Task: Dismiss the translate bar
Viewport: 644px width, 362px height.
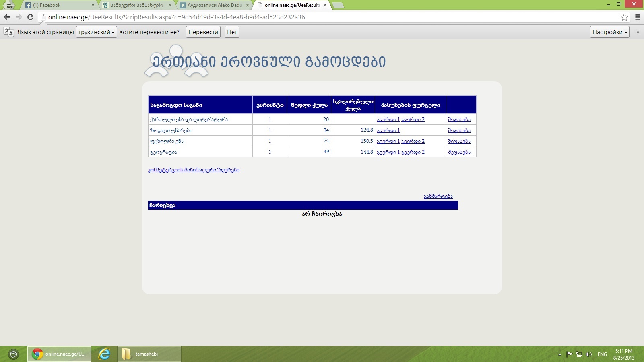Action: (638, 32)
